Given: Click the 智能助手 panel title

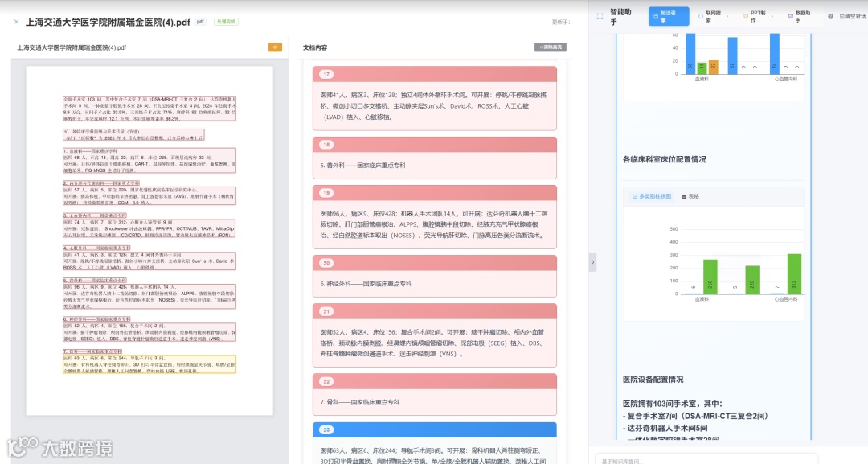Looking at the screenshot, I should point(620,17).
